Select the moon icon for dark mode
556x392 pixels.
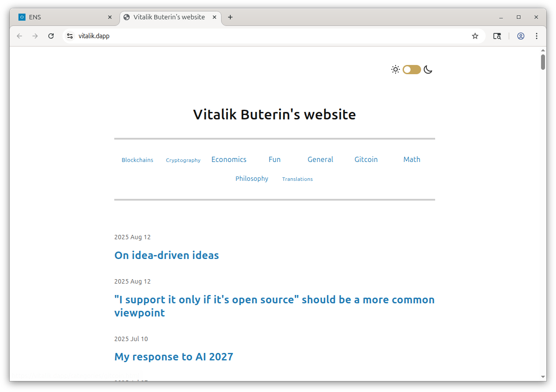pos(428,69)
